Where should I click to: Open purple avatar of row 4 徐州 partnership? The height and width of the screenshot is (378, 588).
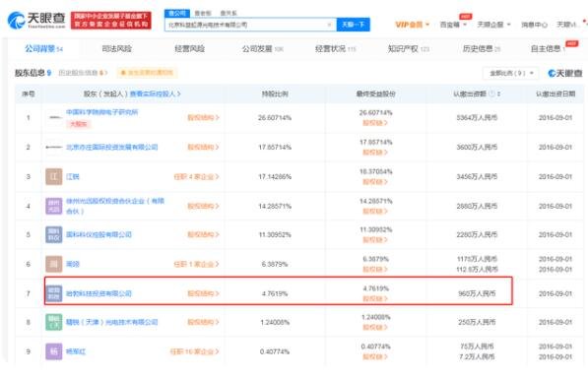[54, 206]
